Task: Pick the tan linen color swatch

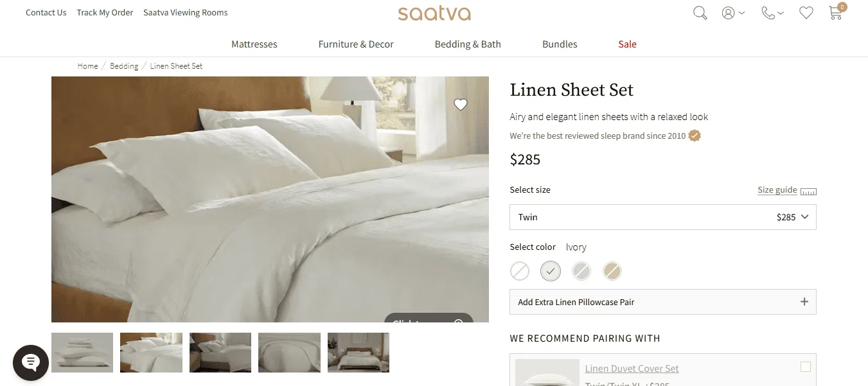Action: pos(612,271)
